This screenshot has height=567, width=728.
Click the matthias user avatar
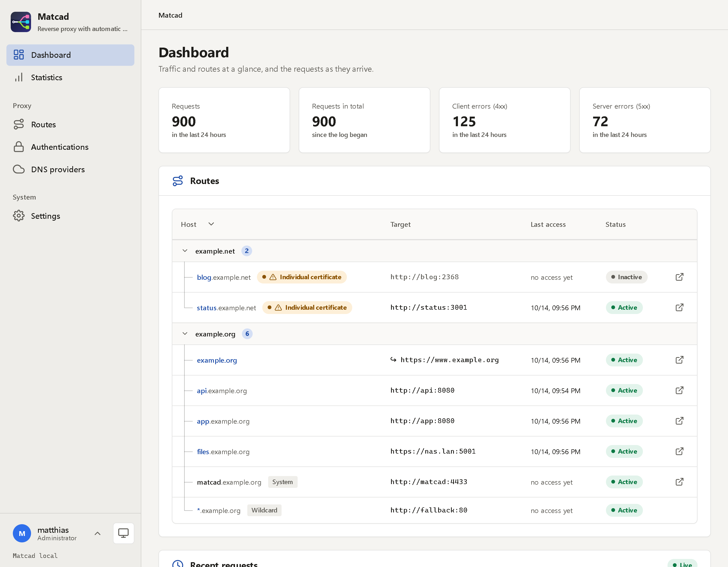coord(22,533)
